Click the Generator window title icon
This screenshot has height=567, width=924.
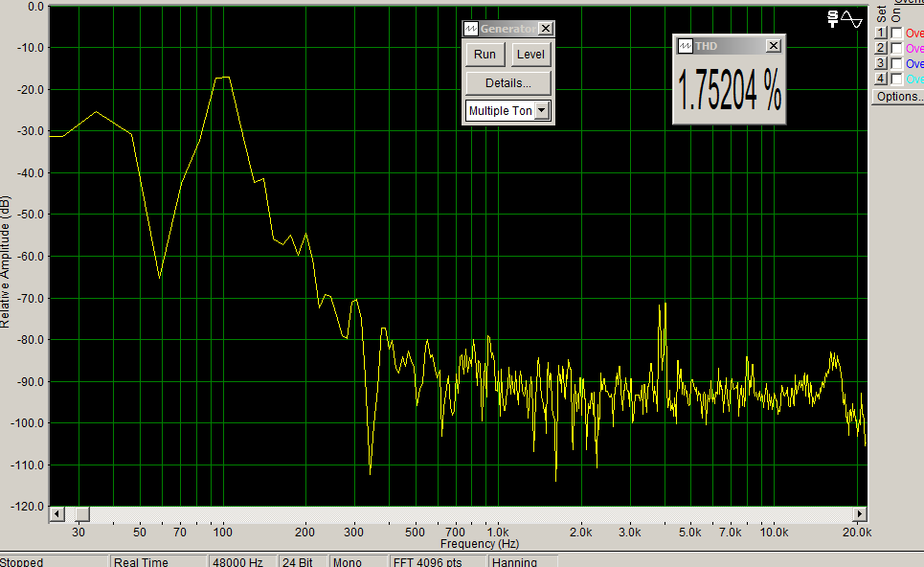coord(470,29)
